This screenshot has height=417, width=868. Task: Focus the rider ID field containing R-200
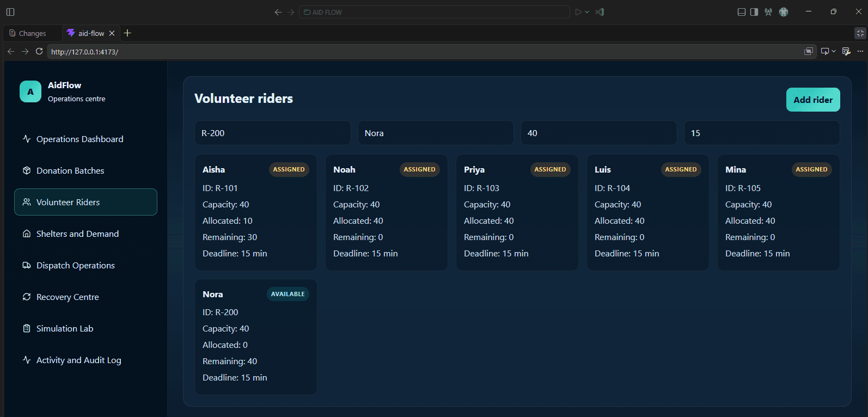pyautogui.click(x=273, y=133)
